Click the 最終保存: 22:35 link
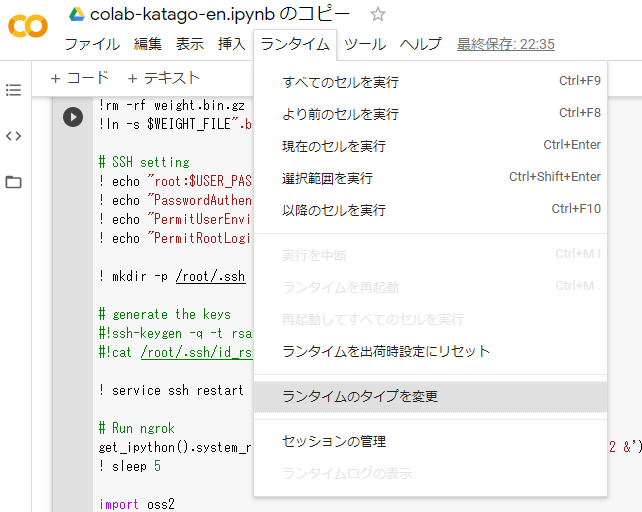 [505, 44]
